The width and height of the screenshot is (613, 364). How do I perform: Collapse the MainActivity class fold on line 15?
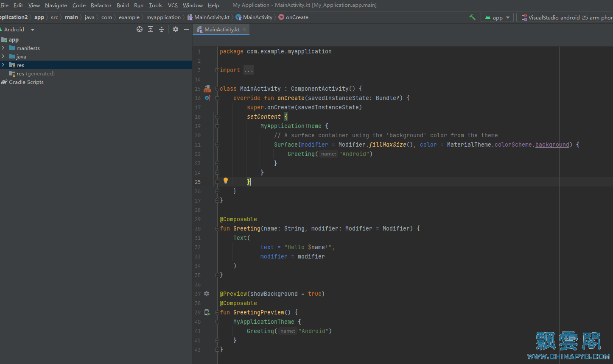[x=217, y=89]
